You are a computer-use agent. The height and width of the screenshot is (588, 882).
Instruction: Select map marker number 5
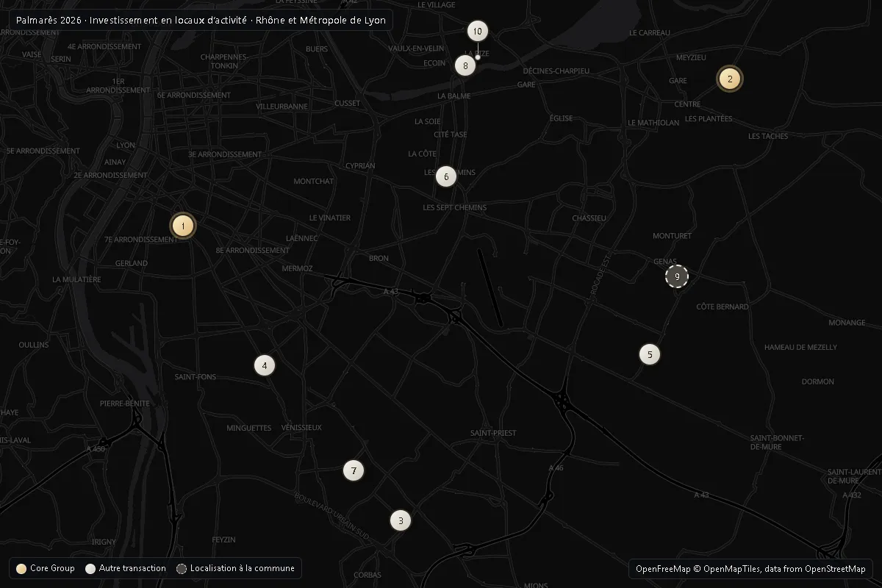point(650,354)
